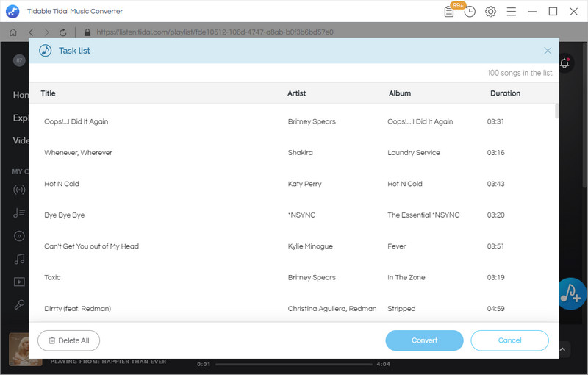The image size is (588, 375).
Task: Open videos sidebar icon
Action: [x=19, y=282]
